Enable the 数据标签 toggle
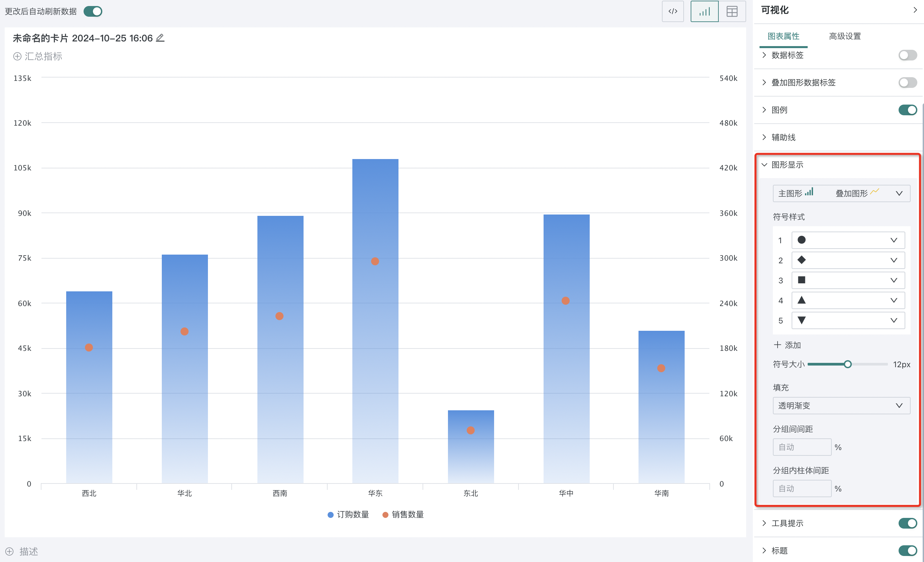Screen dimensions: 924x562 tap(907, 55)
